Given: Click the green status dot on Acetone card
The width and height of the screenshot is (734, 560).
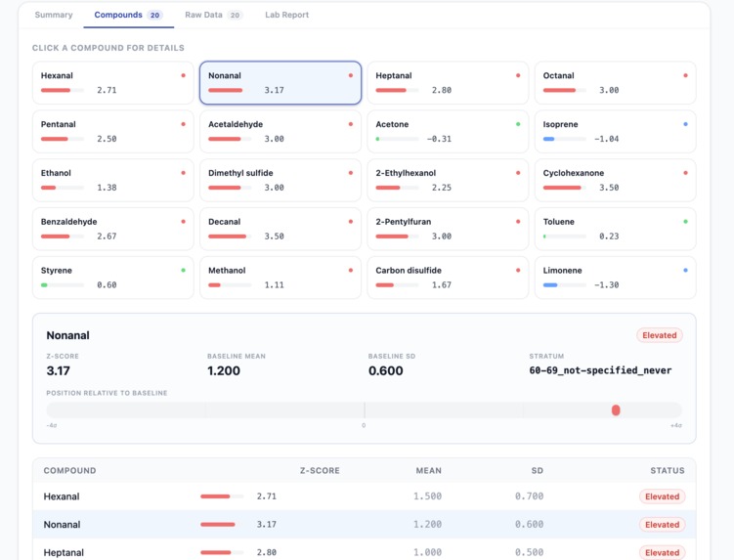Looking at the screenshot, I should pos(518,124).
